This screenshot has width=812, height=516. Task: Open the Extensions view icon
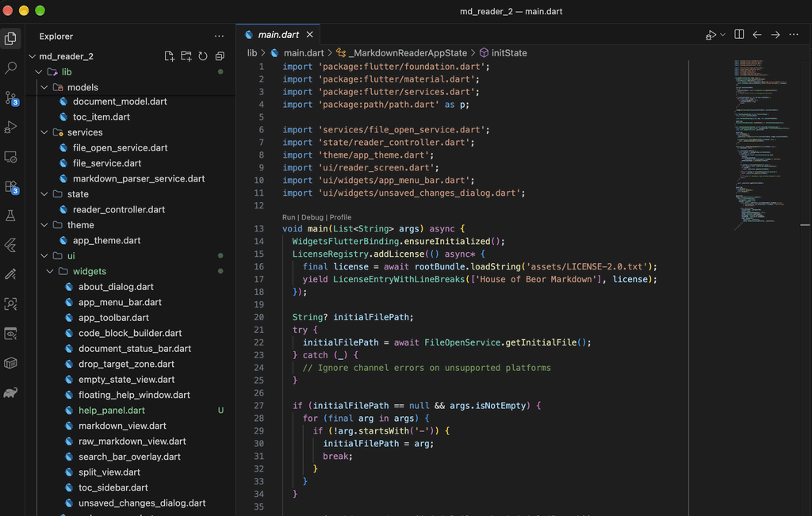tap(10, 187)
